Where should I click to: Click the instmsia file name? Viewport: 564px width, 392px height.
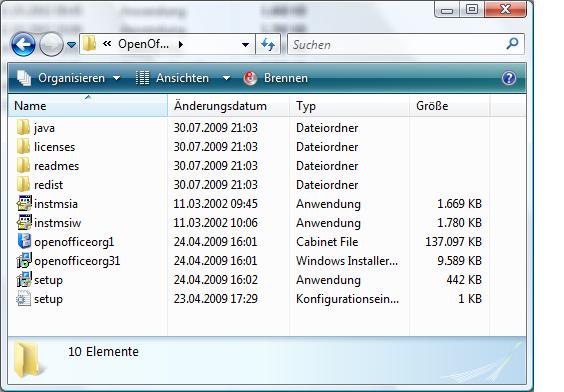56,204
